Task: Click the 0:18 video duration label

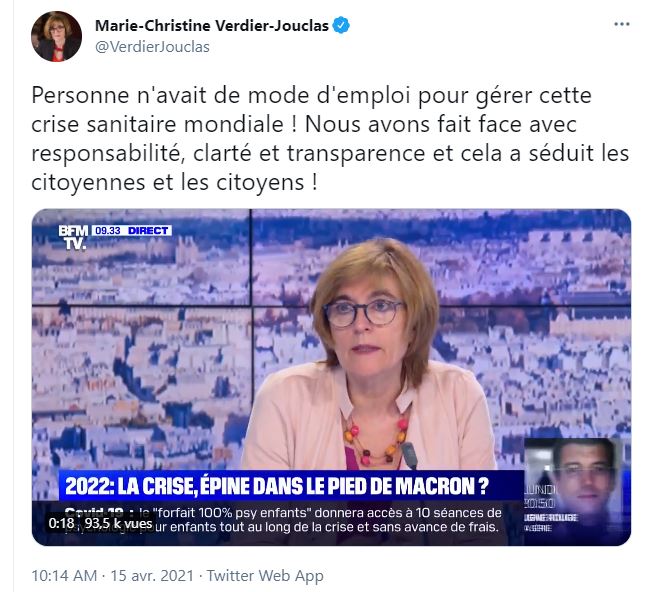Action: [x=61, y=523]
